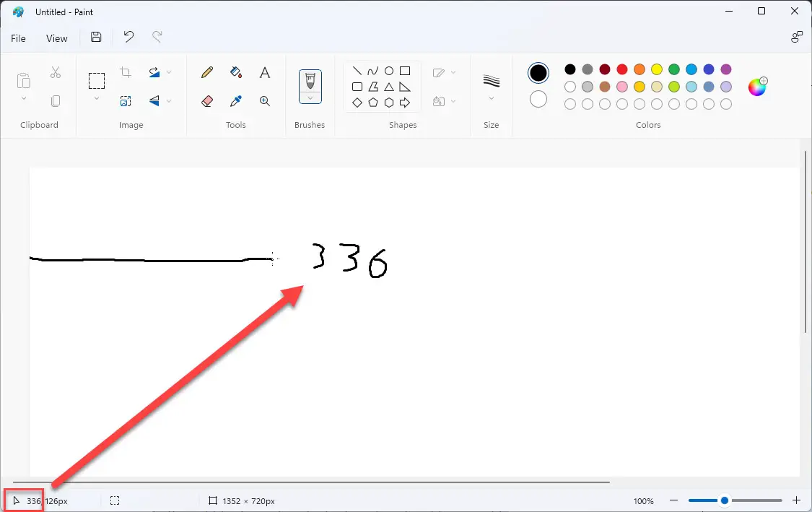
Task: Click the Redo arrow
Action: click(157, 37)
